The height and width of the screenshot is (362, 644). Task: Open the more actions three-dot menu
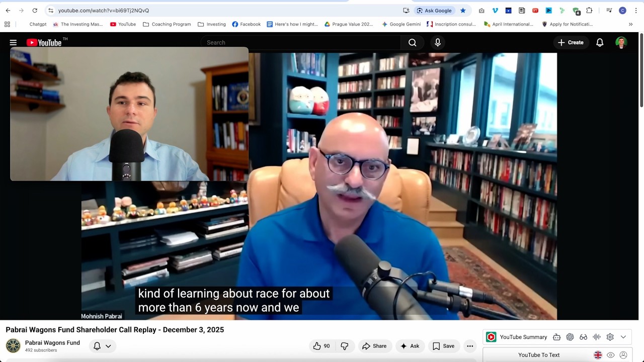click(470, 346)
